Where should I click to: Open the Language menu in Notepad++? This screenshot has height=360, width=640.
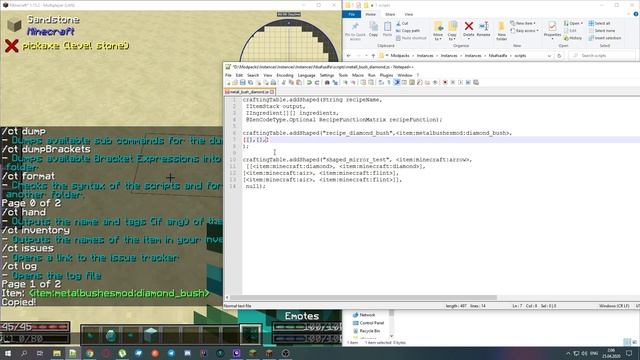[306, 75]
